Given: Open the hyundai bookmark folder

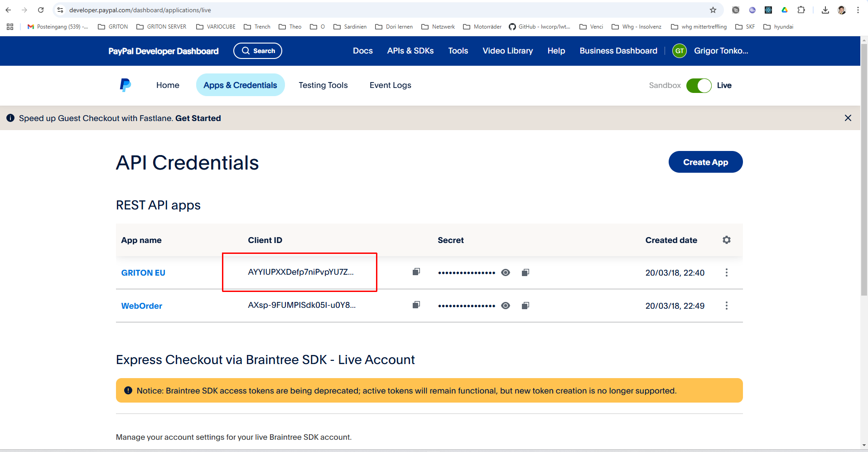Looking at the screenshot, I should 778,27.
